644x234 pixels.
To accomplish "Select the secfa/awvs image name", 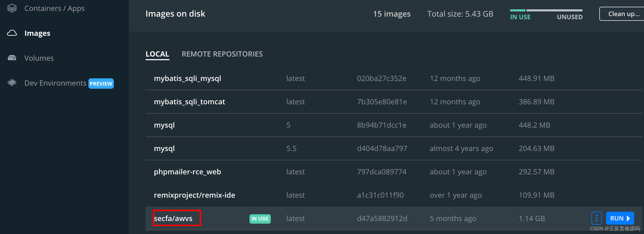I will click(173, 218).
